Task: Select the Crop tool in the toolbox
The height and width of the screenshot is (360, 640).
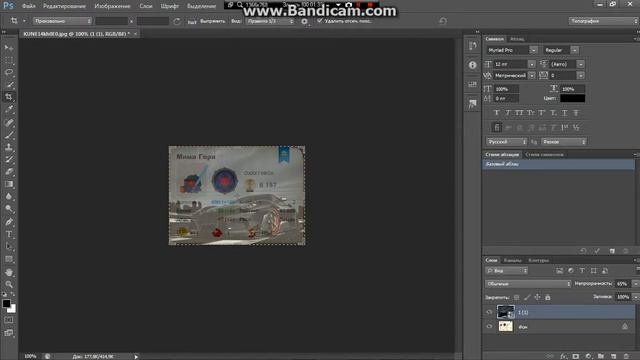Action: pos(9,97)
